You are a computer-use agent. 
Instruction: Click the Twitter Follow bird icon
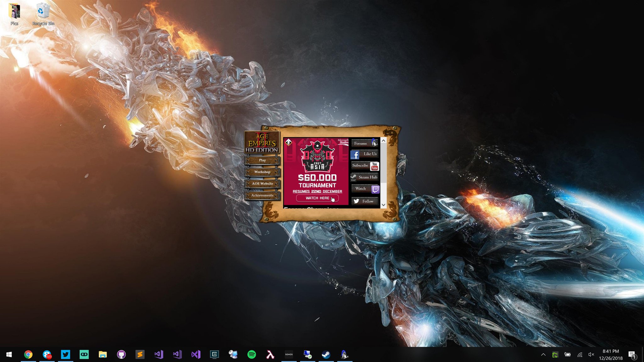[356, 201]
